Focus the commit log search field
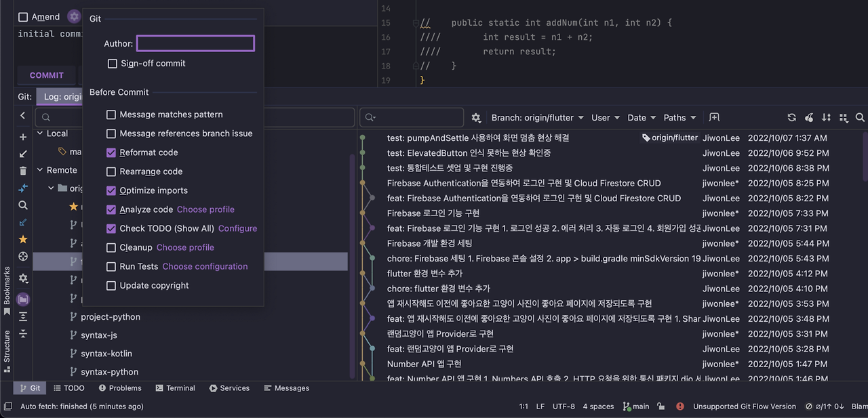The width and height of the screenshot is (868, 418). tap(412, 117)
